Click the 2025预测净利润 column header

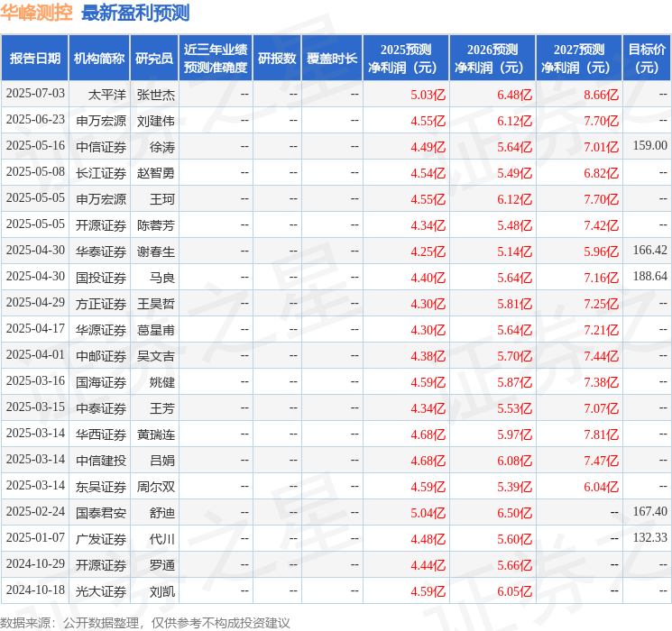point(406,58)
